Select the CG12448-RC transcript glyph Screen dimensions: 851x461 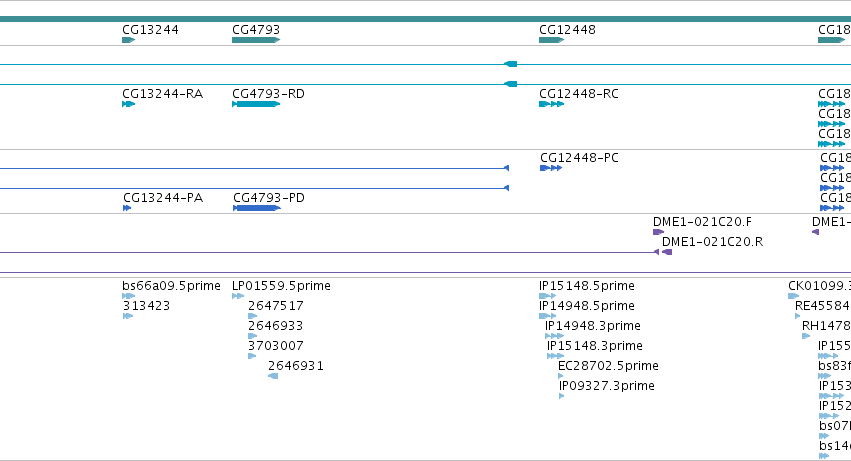click(551, 104)
